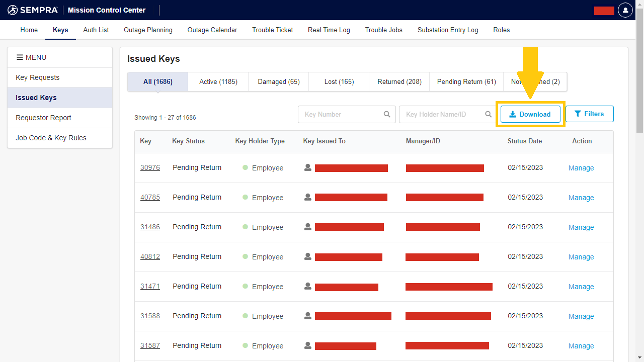The image size is (644, 362).
Task: Click the page vertical scrollbar
Action: (639, 75)
